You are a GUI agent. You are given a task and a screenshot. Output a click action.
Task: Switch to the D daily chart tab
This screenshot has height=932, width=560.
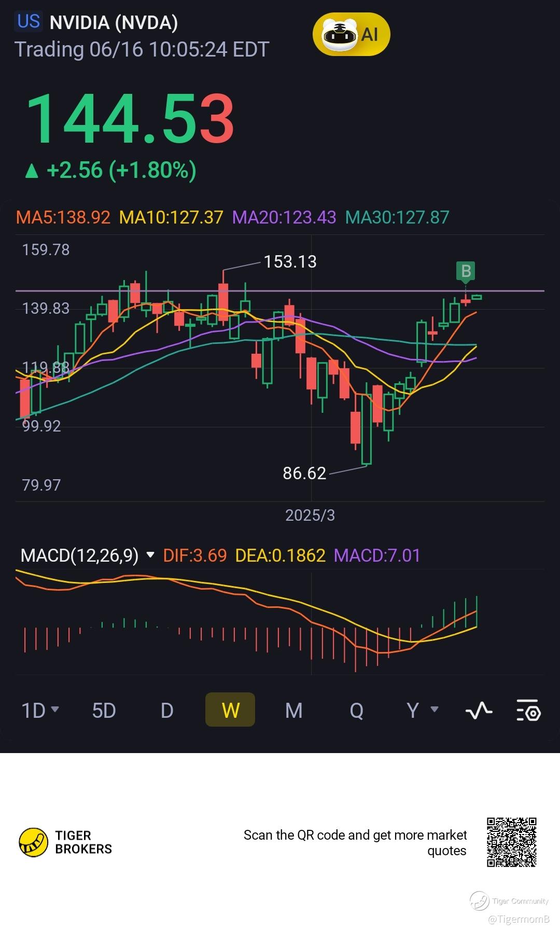167,710
